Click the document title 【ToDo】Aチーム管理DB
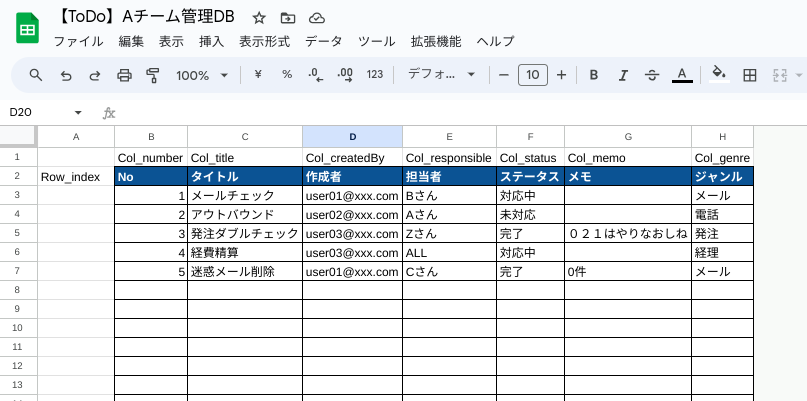The width and height of the screenshot is (807, 401). click(145, 18)
